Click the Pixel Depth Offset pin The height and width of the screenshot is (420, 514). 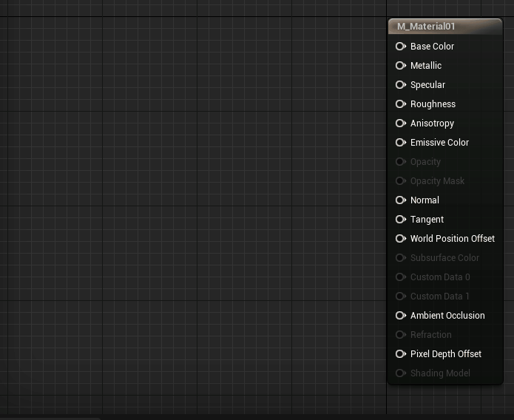pos(401,354)
